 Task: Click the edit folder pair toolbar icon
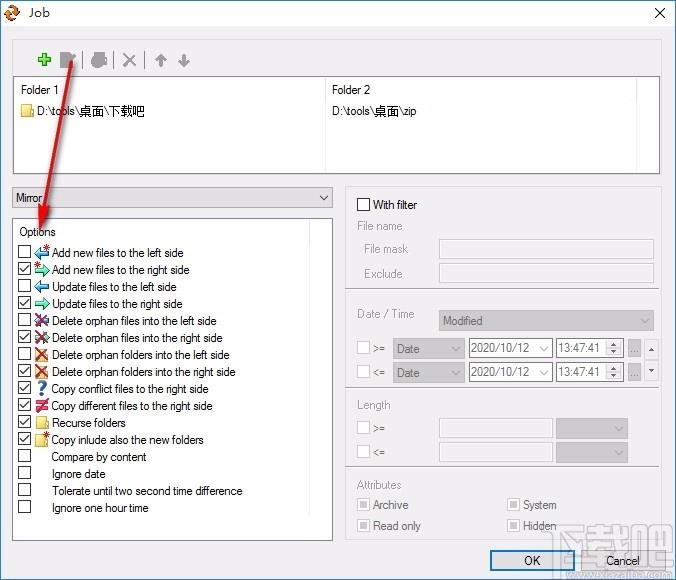pyautogui.click(x=68, y=60)
